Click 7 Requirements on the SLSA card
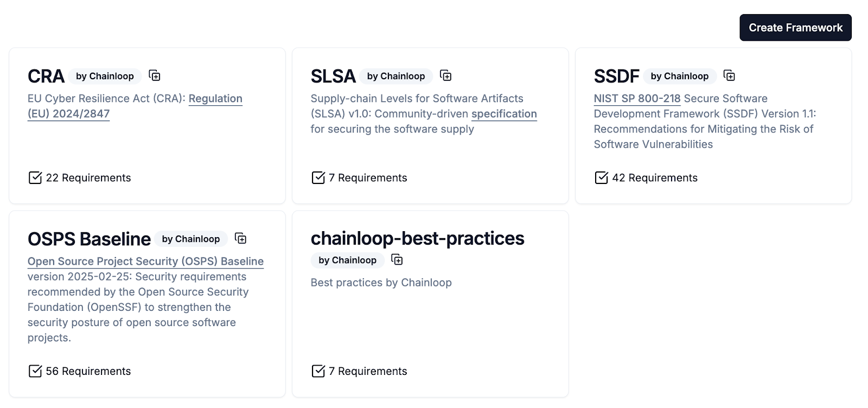This screenshot has width=868, height=408. [367, 178]
